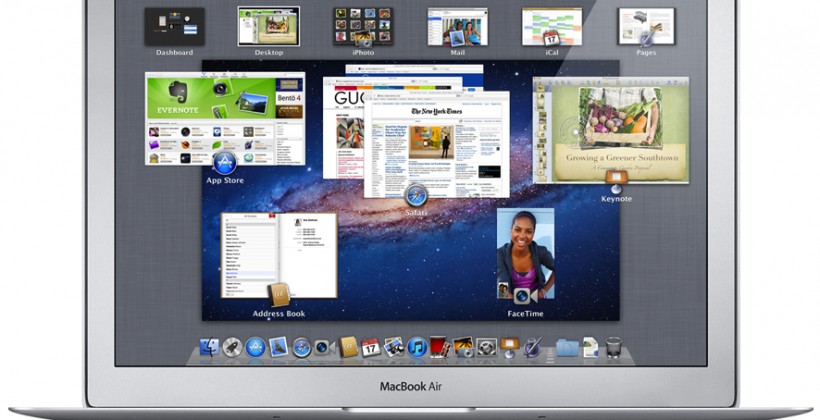
Task: Open FaceTime from the Dock
Action: click(x=324, y=347)
